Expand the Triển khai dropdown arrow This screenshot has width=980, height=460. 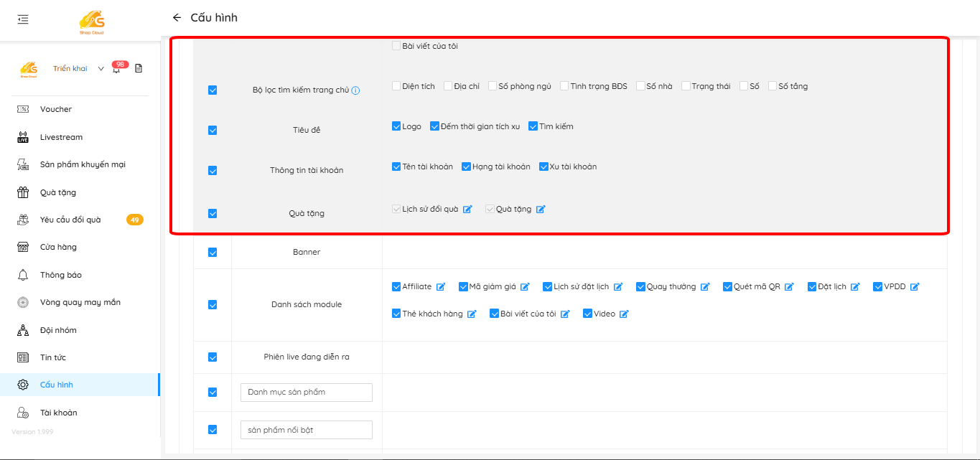(x=101, y=69)
